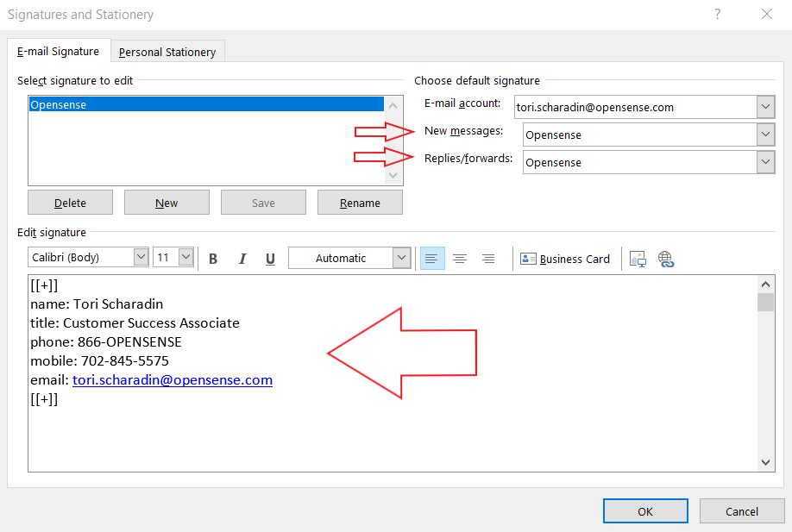Click the Save signature button
Viewport: 792px width, 532px height.
[263, 203]
